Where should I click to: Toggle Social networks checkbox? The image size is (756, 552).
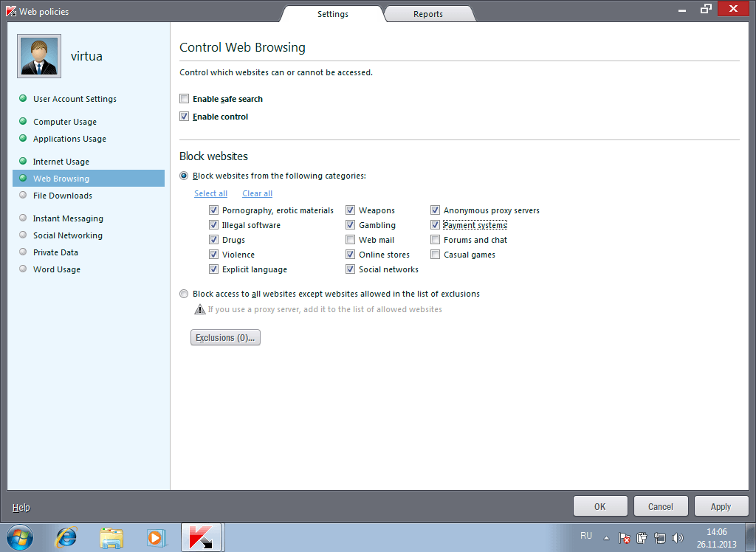coord(351,269)
